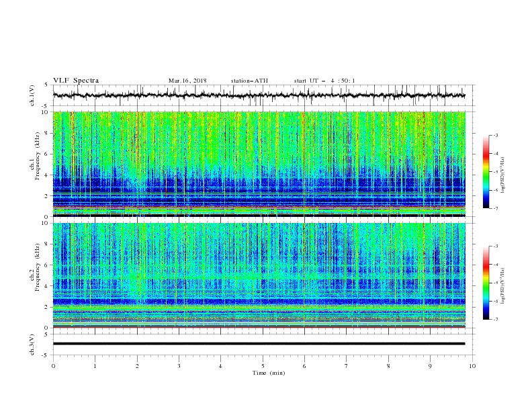The image size is (532, 411).
Task: Click the "2" tick on time axis
Action: (x=137, y=366)
